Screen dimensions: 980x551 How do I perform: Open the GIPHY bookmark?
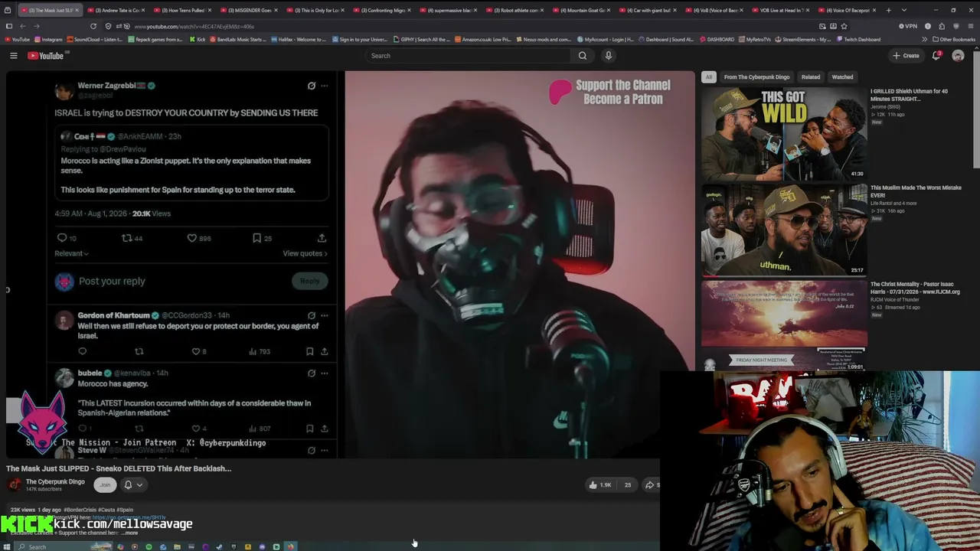pyautogui.click(x=421, y=39)
